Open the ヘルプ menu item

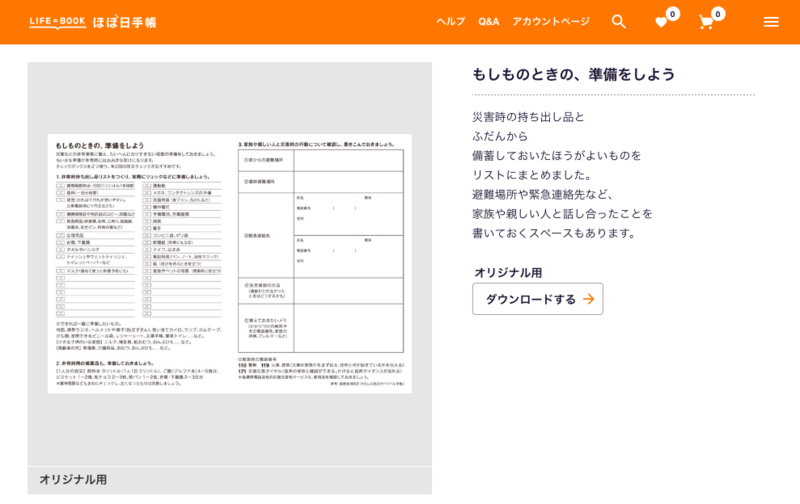tap(450, 22)
